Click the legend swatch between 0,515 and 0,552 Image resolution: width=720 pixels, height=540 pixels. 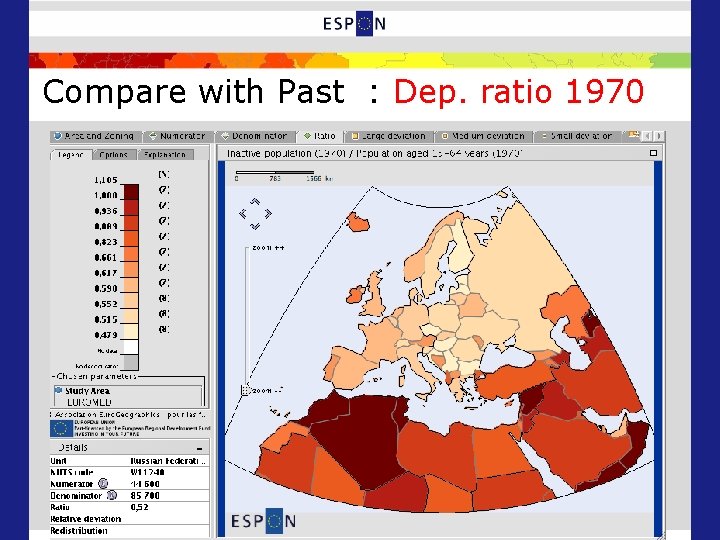tap(131, 316)
